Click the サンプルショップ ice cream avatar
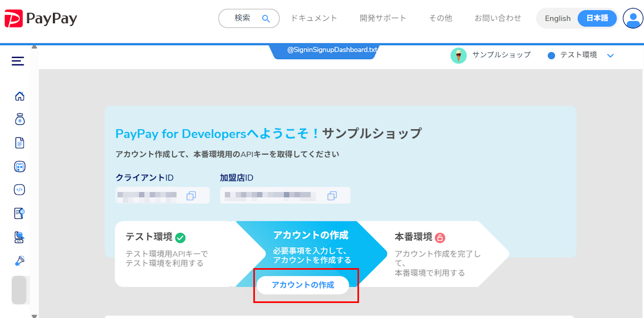This screenshot has width=644, height=318. click(x=458, y=55)
